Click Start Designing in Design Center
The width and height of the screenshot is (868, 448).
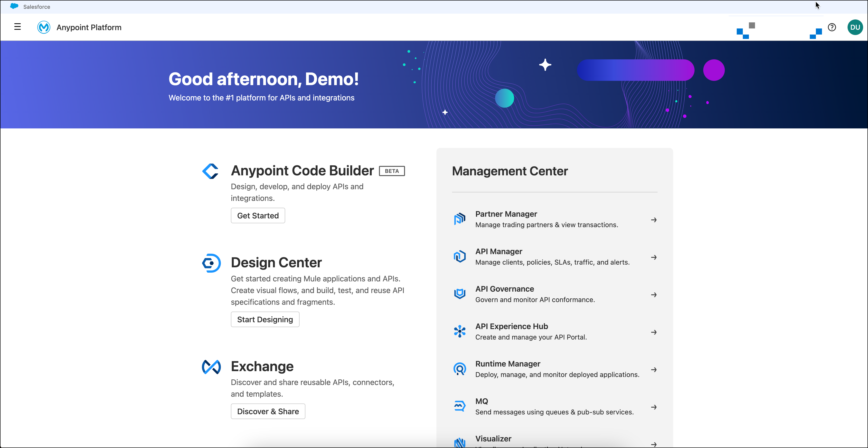click(265, 319)
